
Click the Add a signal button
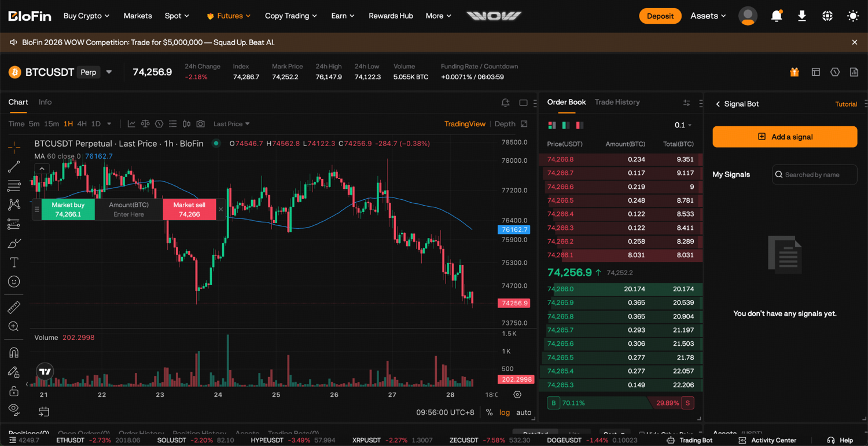[785, 137]
